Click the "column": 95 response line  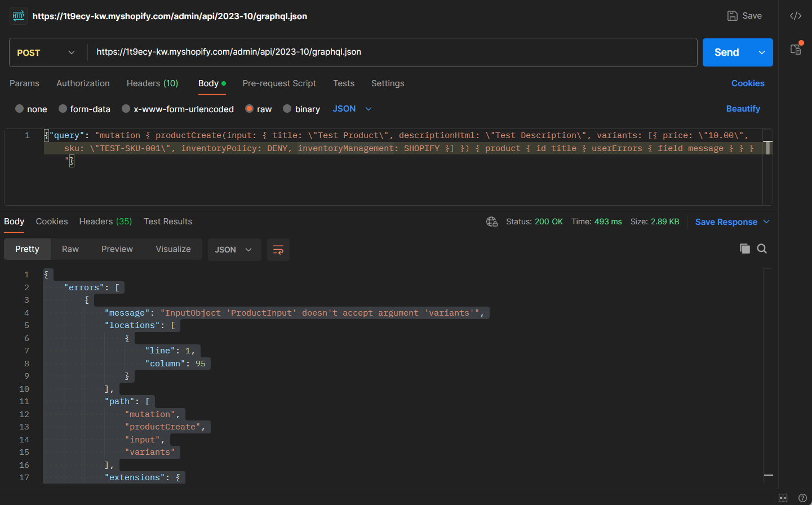coord(175,364)
